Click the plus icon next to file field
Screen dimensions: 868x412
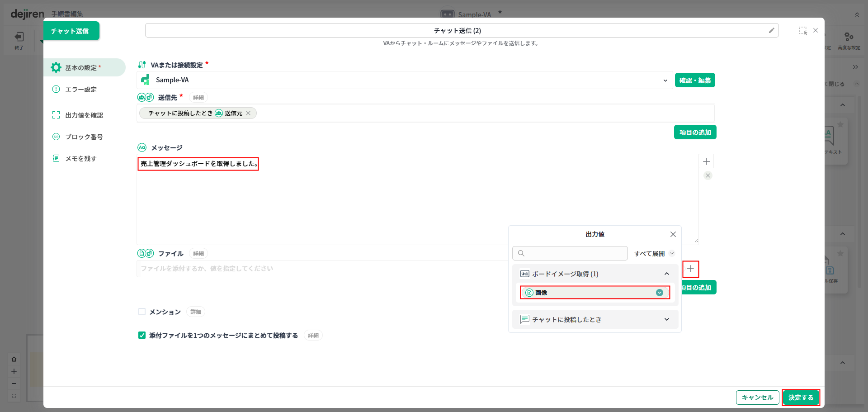690,269
